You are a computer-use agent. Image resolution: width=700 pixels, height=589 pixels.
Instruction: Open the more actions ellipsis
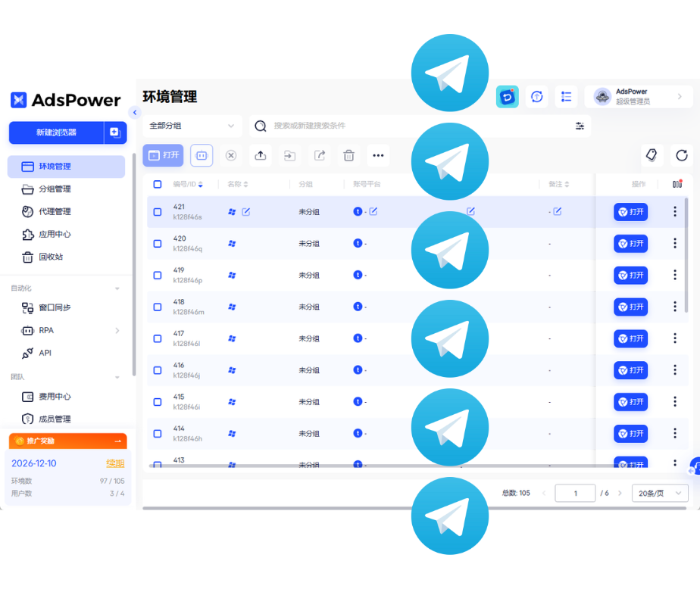tap(378, 155)
